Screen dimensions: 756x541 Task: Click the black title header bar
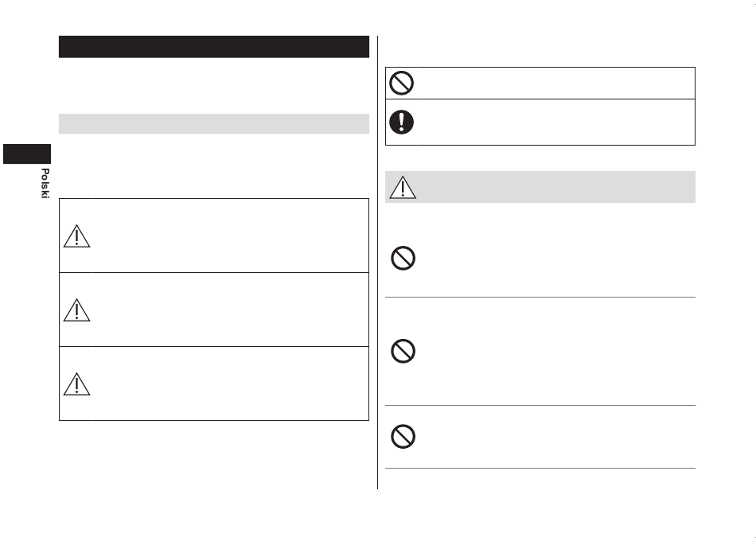click(214, 47)
